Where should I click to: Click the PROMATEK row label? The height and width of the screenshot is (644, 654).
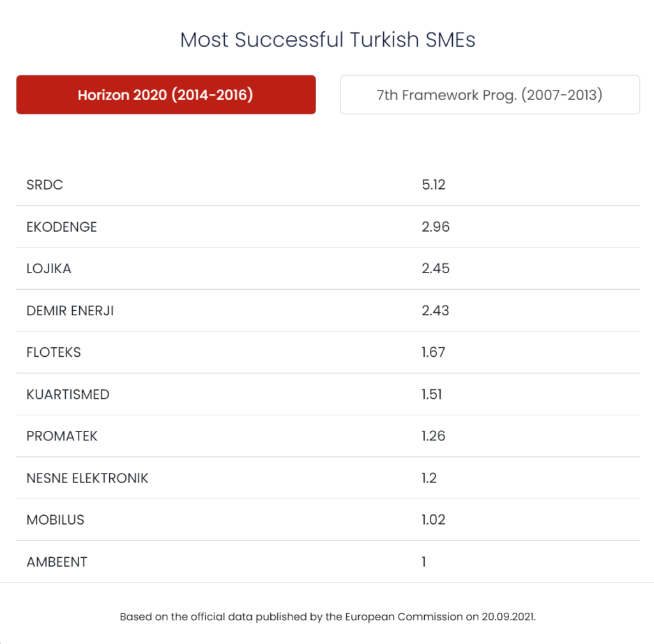coord(62,436)
